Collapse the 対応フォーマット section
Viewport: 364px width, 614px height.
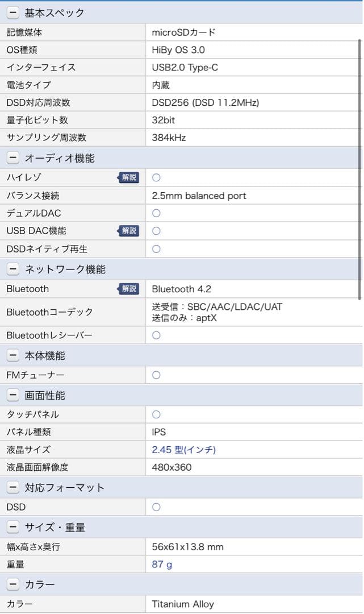click(13, 487)
